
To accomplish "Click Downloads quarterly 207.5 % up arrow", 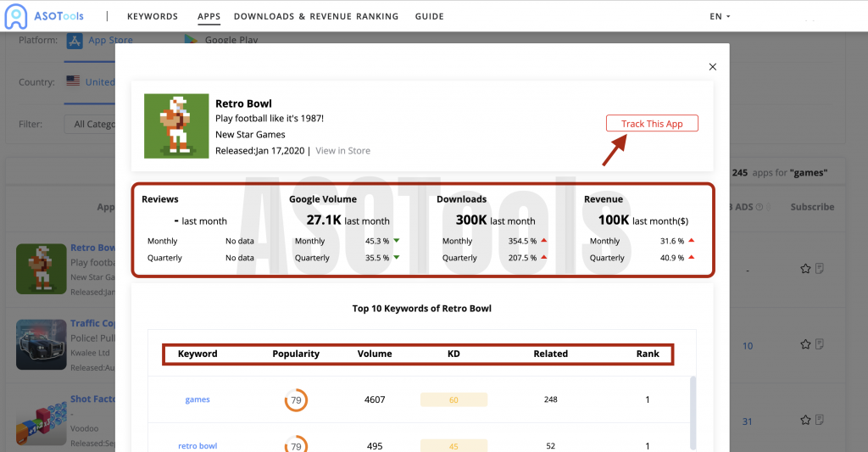I will pyautogui.click(x=544, y=257).
